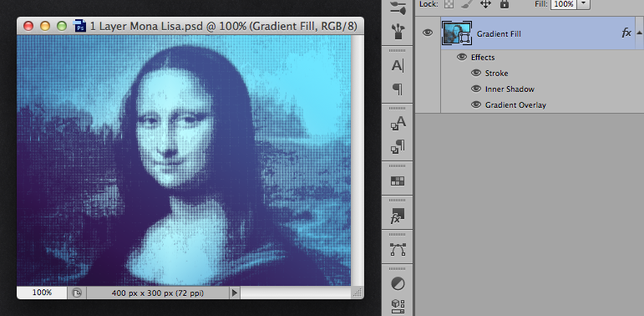Click the Photoshop file icon in title bar
The width and height of the screenshot is (644, 316).
point(79,26)
